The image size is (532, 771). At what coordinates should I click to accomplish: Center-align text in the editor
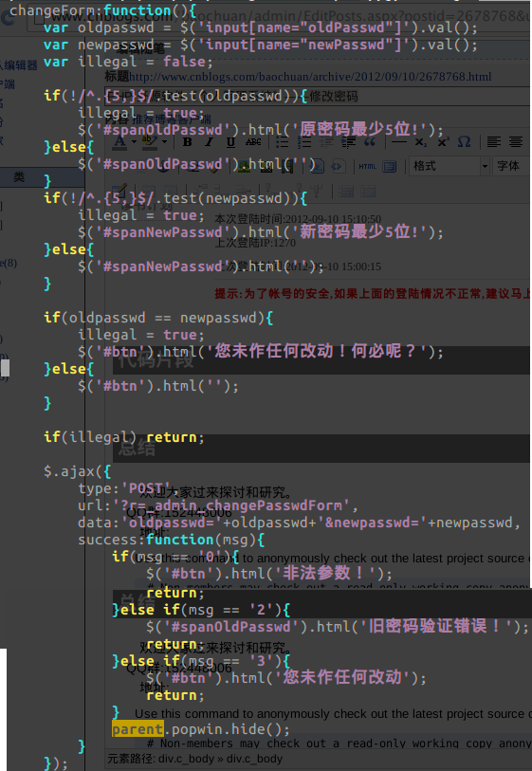coord(516,142)
